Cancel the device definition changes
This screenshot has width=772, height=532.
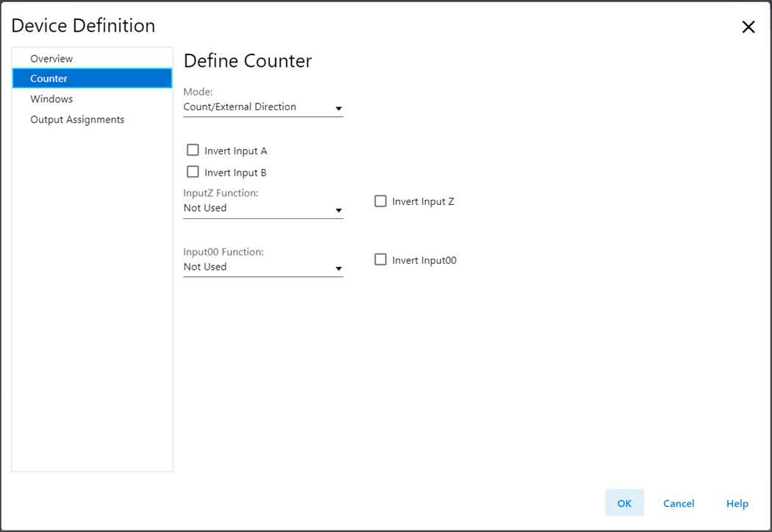(678, 503)
